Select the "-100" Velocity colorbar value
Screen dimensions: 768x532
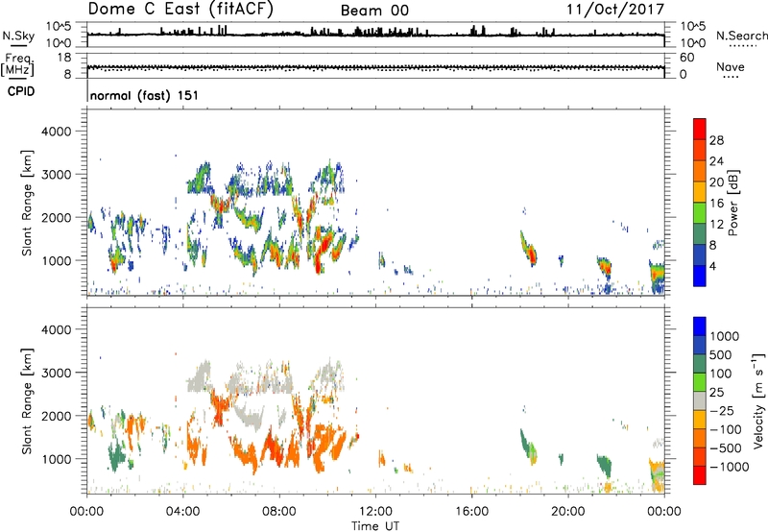[726, 429]
